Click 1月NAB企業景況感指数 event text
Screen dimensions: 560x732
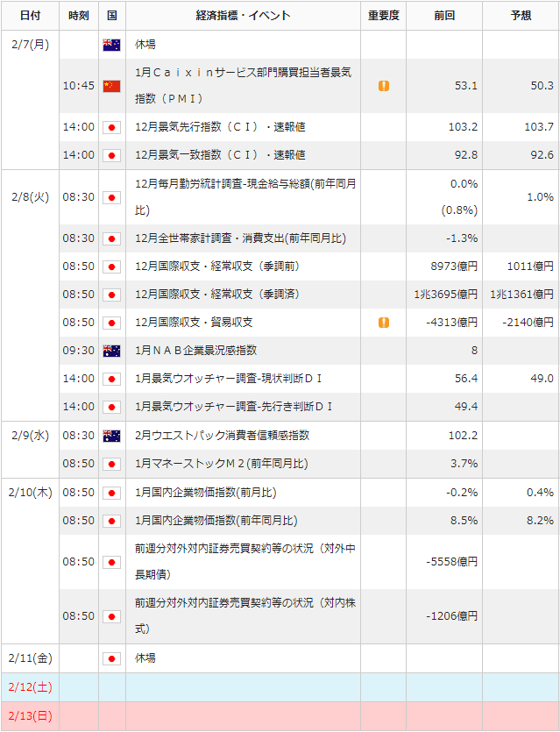point(195,351)
